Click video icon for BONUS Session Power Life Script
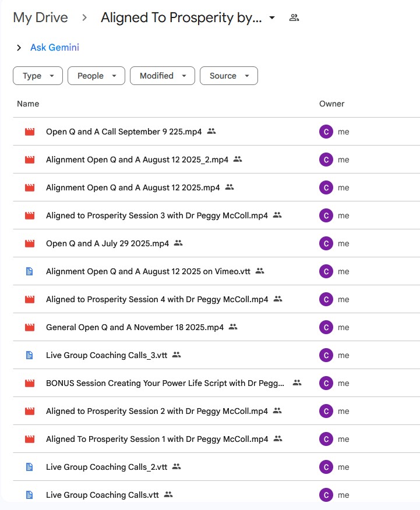The width and height of the screenshot is (420, 510). tap(30, 383)
